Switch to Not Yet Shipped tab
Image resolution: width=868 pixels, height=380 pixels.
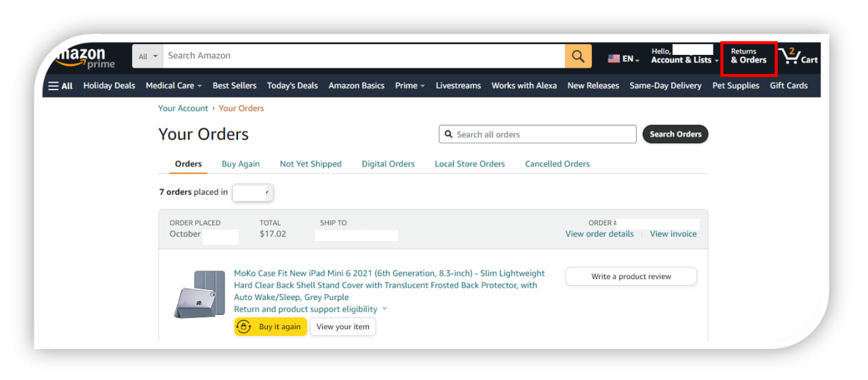[x=311, y=164]
